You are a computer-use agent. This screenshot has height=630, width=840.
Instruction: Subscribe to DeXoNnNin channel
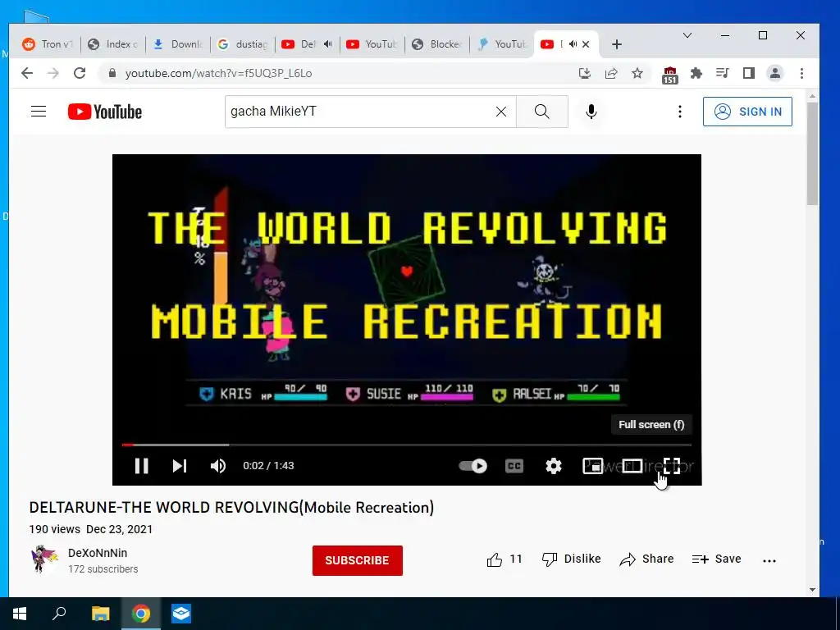(358, 560)
